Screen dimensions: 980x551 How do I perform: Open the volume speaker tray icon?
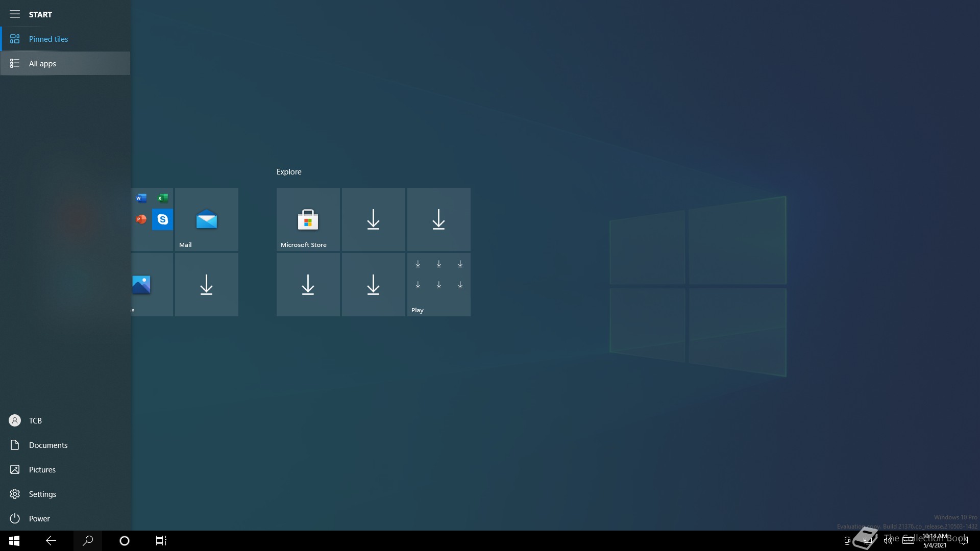888,541
